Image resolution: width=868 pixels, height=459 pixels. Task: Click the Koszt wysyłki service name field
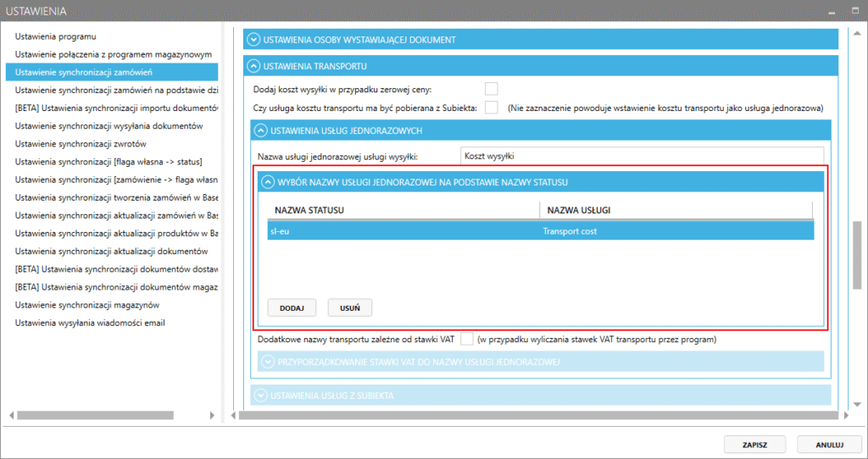(x=643, y=156)
